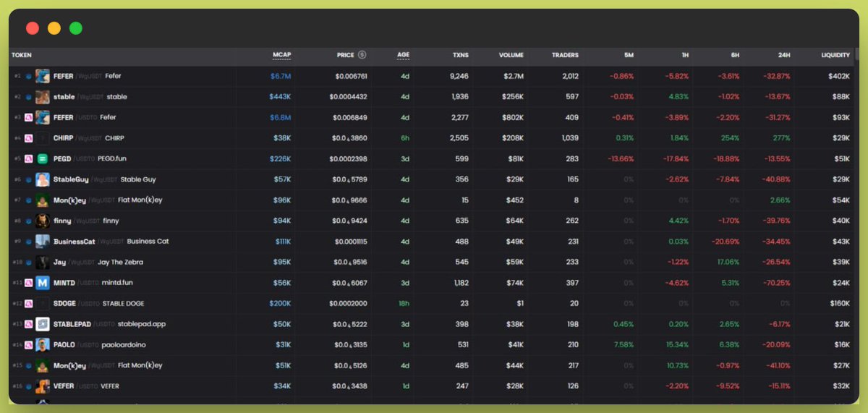Screen dimensions: 868x413
Task: Click the 9,246 transactions value
Action: 459,76
